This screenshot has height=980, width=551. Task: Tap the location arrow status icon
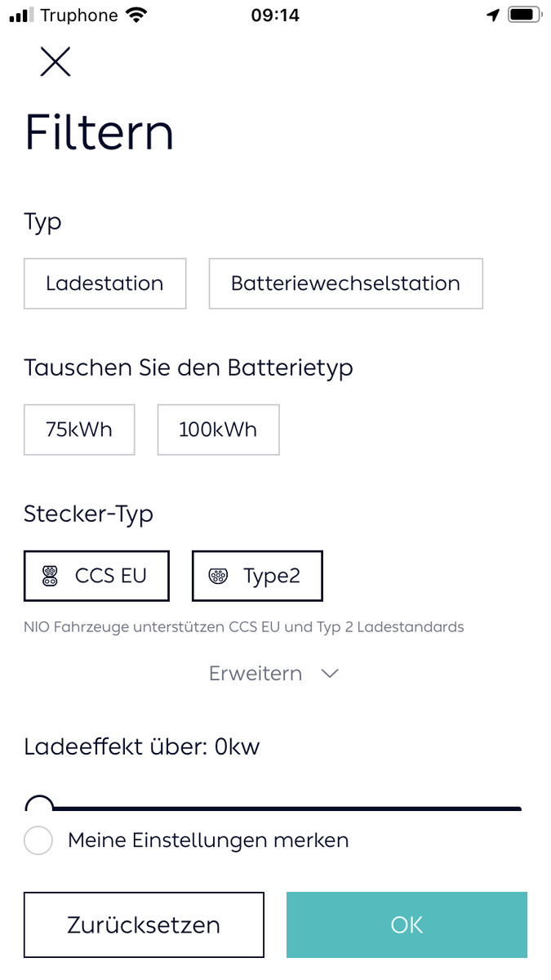(x=492, y=16)
